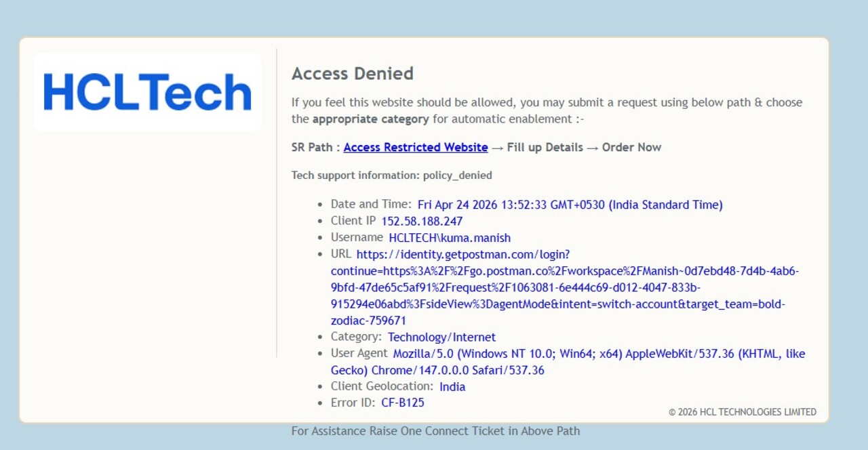This screenshot has height=450, width=868.
Task: Select the Technology/Internet category value
Action: point(441,337)
